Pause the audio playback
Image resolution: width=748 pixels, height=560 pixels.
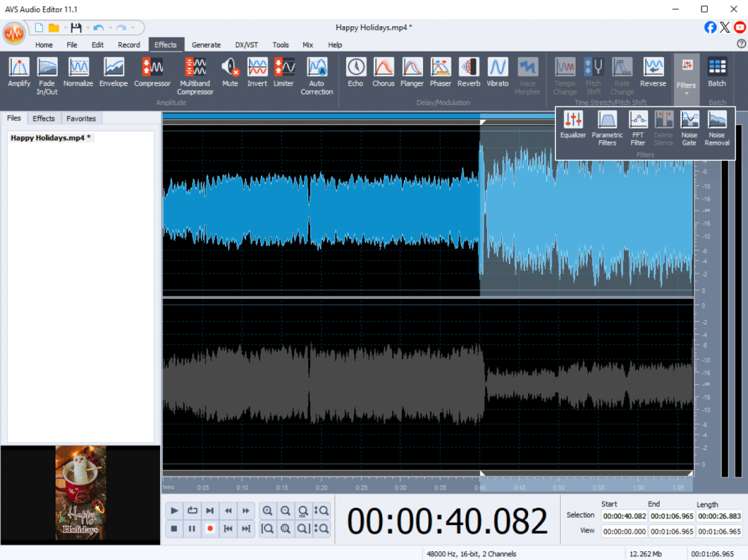[192, 529]
